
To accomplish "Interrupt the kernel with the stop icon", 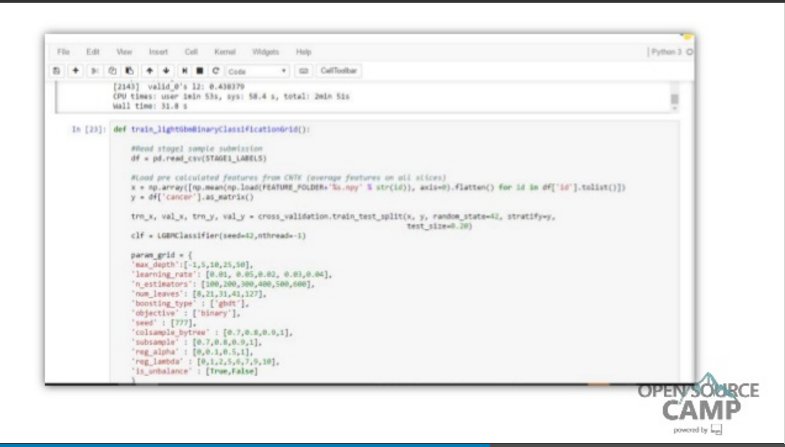I will pyautogui.click(x=199, y=71).
